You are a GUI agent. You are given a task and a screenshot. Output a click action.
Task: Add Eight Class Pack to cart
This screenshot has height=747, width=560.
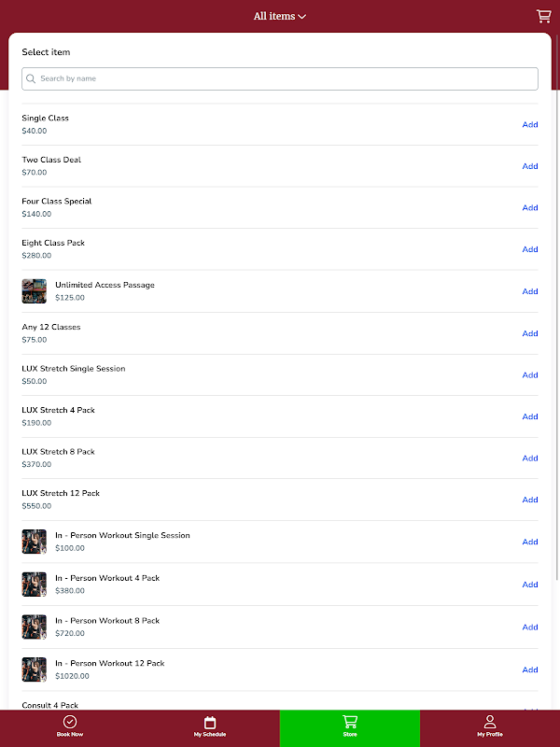click(530, 249)
